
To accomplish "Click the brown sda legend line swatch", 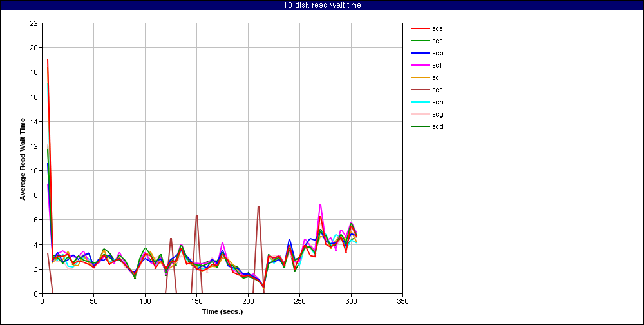I will point(420,90).
